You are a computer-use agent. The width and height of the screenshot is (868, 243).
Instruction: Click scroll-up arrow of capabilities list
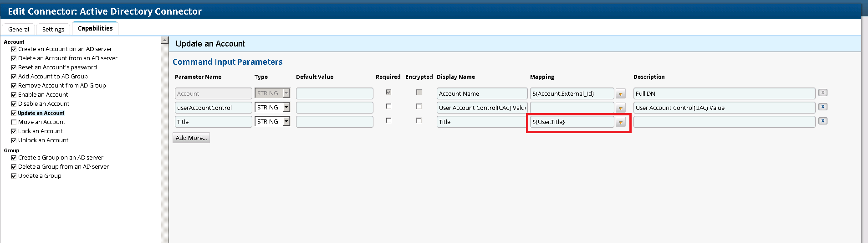point(165,41)
